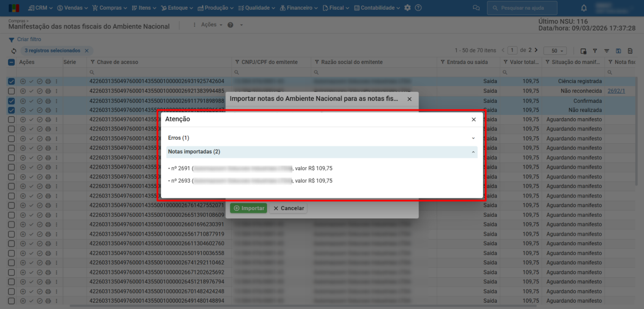Image resolution: width=644 pixels, height=309 pixels.
Task: Open the settings gear in the top navigation
Action: [408, 8]
